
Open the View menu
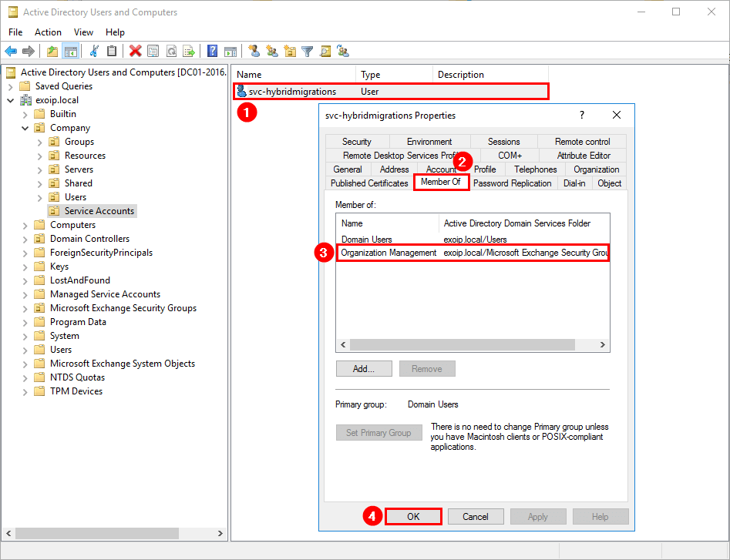click(83, 32)
